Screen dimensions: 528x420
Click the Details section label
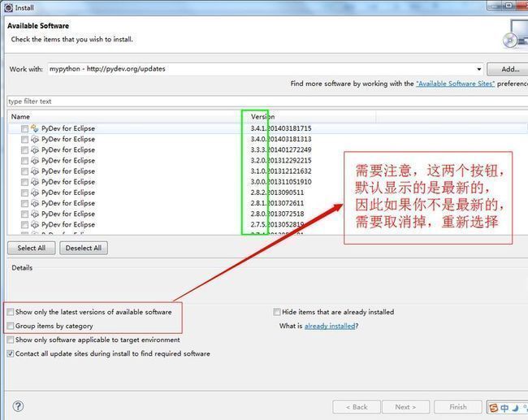pos(22,268)
